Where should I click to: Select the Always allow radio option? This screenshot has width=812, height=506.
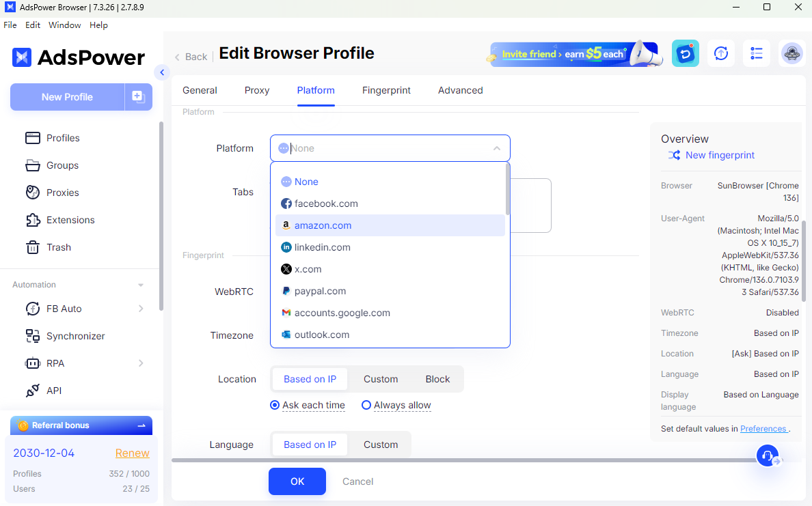(366, 405)
